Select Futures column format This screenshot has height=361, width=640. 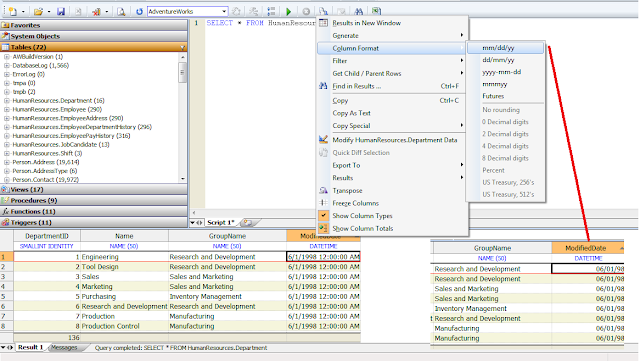point(506,96)
